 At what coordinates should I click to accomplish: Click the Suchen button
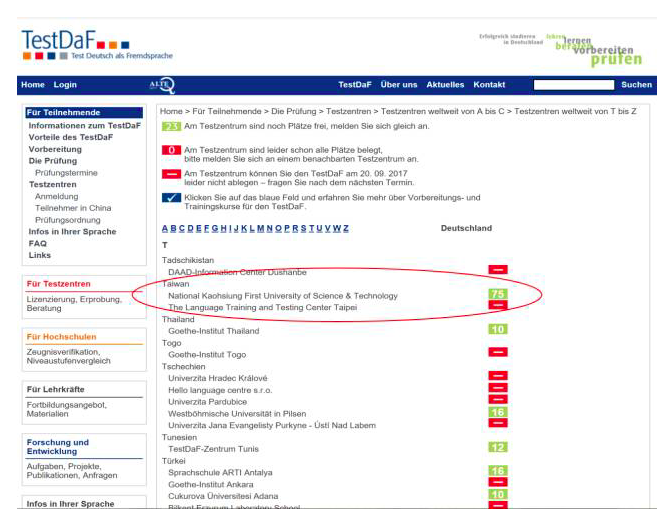point(636,85)
